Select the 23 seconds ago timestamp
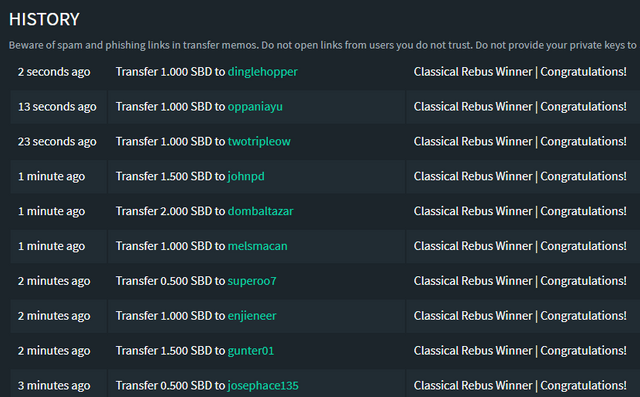 57,142
